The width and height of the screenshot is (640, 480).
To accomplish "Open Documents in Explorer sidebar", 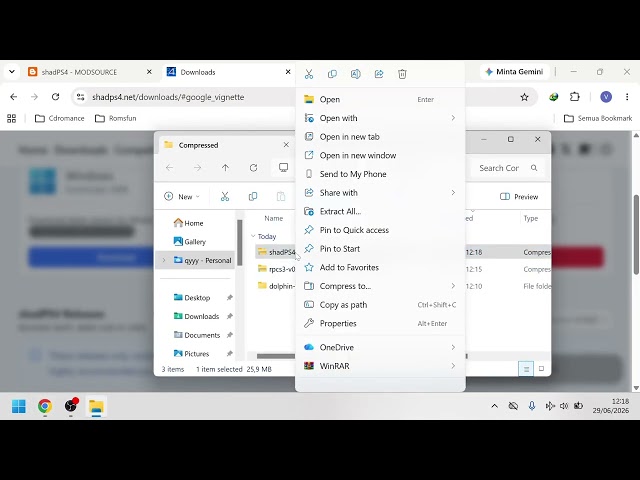I will [197, 335].
